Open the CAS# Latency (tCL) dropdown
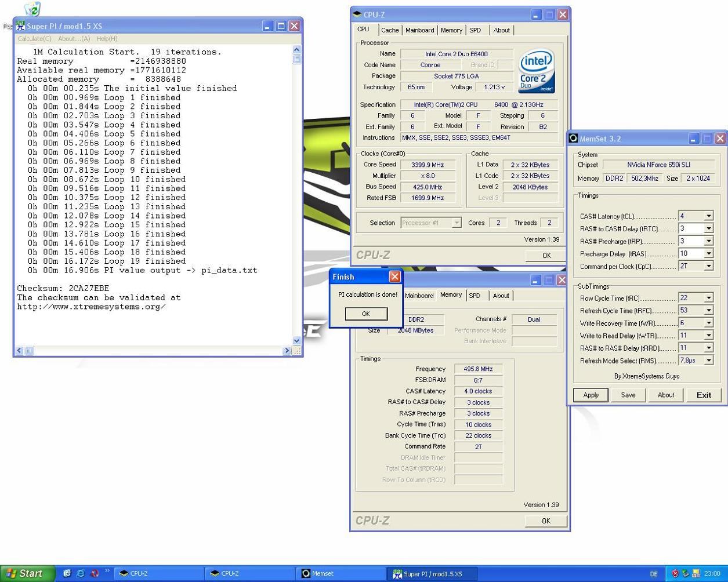Image resolution: width=728 pixels, height=582 pixels. pyautogui.click(x=708, y=216)
